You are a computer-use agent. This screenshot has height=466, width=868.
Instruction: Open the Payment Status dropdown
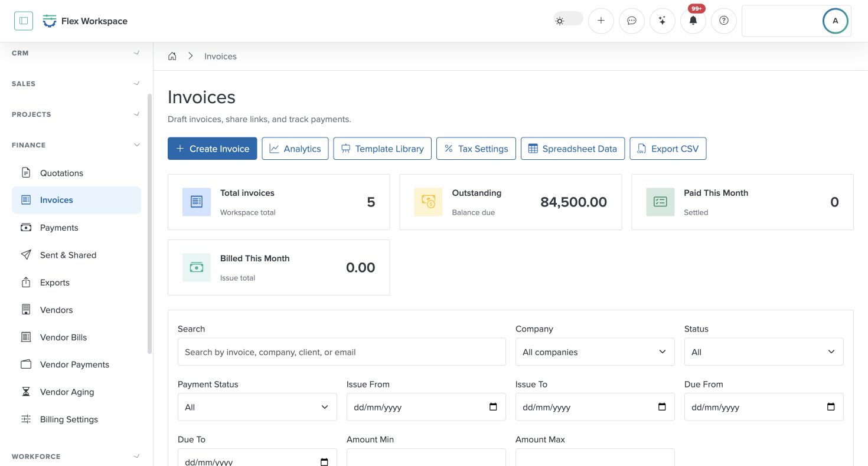click(257, 407)
